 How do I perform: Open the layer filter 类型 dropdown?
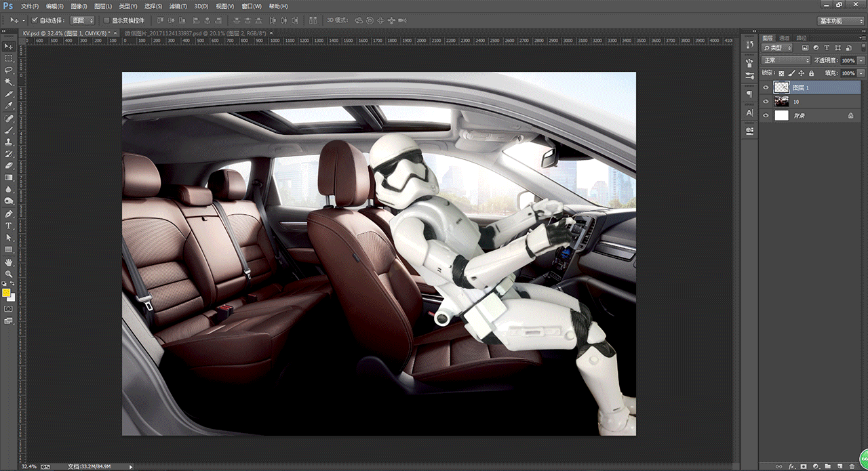click(776, 48)
